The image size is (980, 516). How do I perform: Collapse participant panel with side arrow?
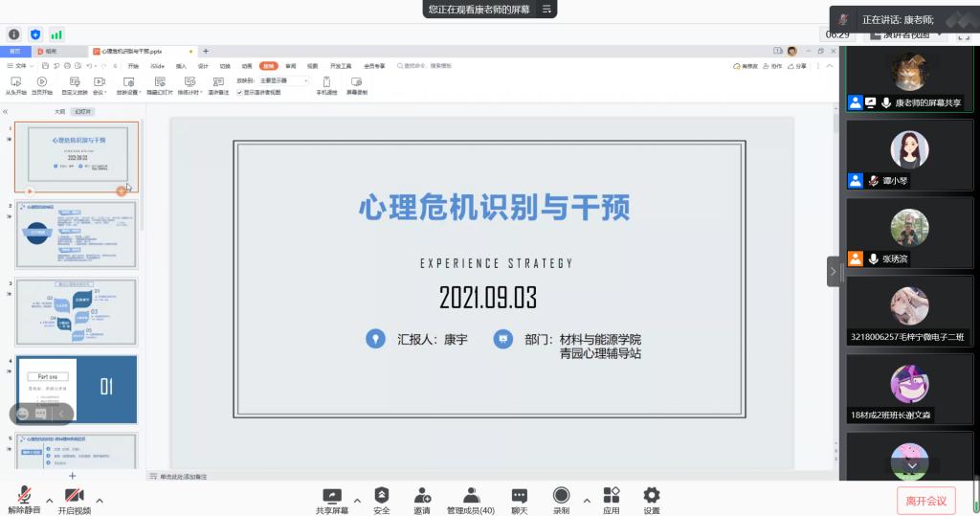[834, 272]
